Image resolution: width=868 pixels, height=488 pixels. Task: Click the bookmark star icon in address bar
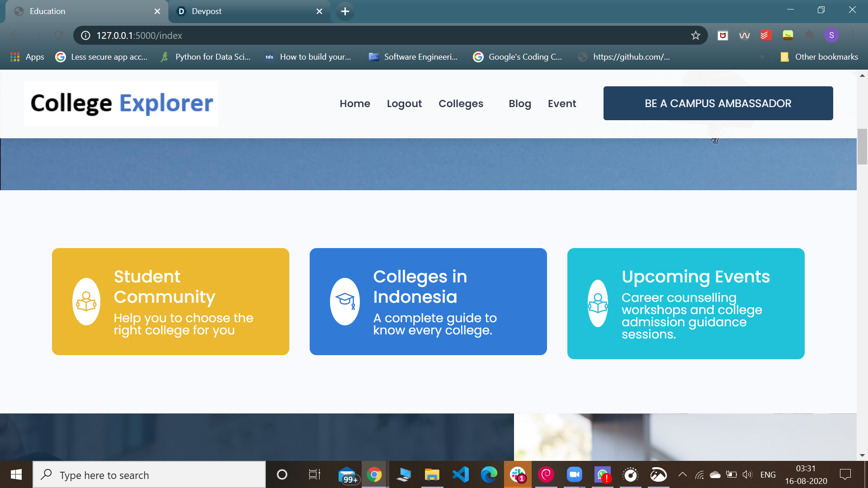pos(695,35)
